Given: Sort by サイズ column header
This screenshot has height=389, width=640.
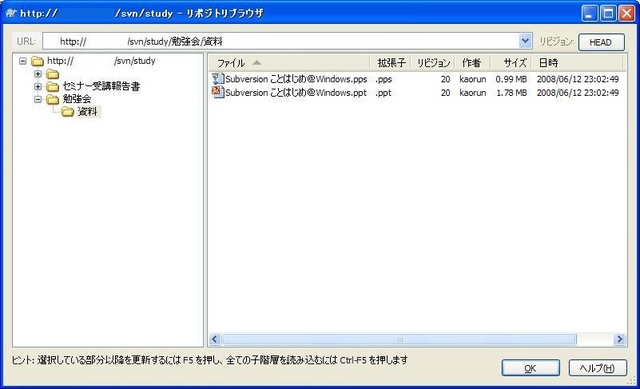Looking at the screenshot, I should (511, 63).
